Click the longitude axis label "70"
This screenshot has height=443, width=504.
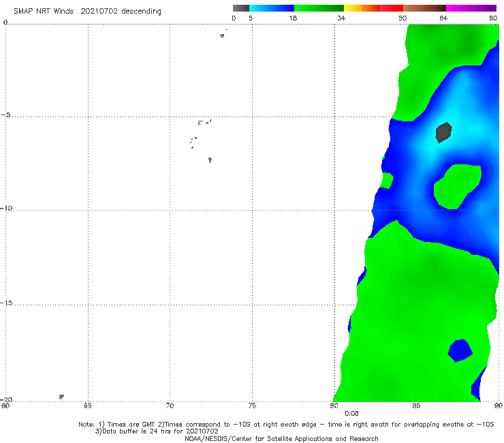[170, 406]
